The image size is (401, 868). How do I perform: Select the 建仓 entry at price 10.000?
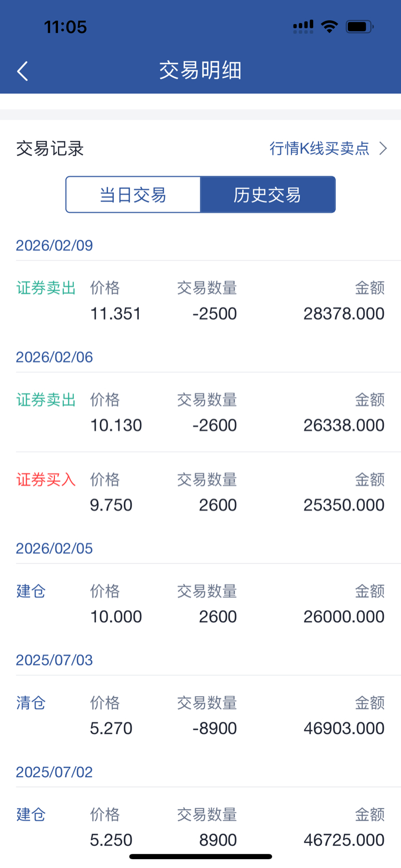(31, 591)
